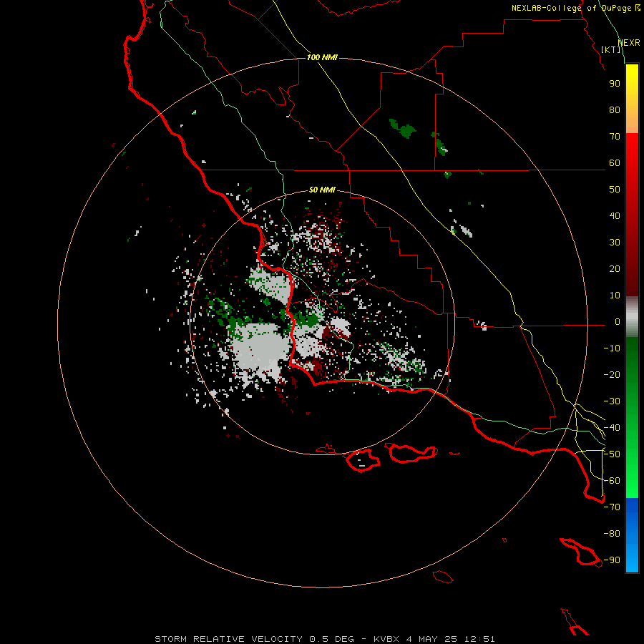Click the gray zero-velocity segment of the color bar
This screenshot has width=644, height=644.
click(x=632, y=317)
